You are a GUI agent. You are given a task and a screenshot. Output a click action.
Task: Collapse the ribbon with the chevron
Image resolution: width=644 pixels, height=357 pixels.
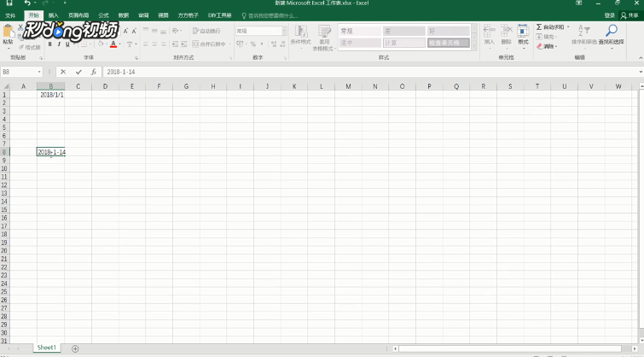coord(641,58)
